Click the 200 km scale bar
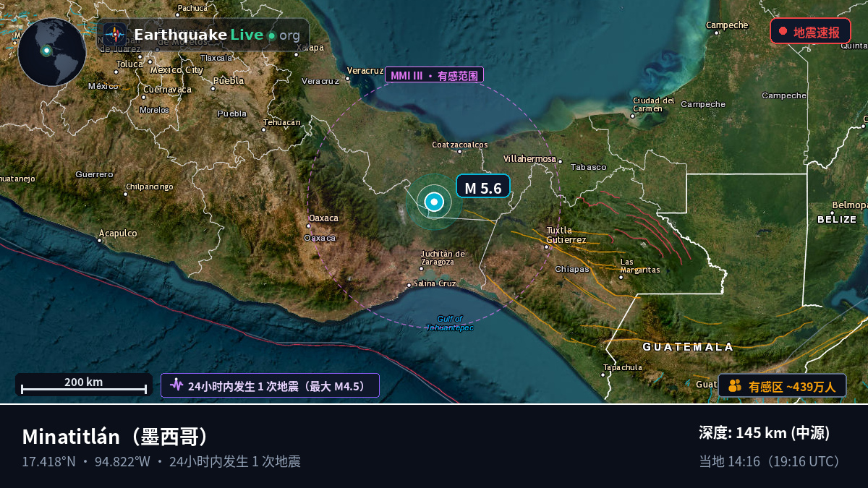 coord(84,385)
